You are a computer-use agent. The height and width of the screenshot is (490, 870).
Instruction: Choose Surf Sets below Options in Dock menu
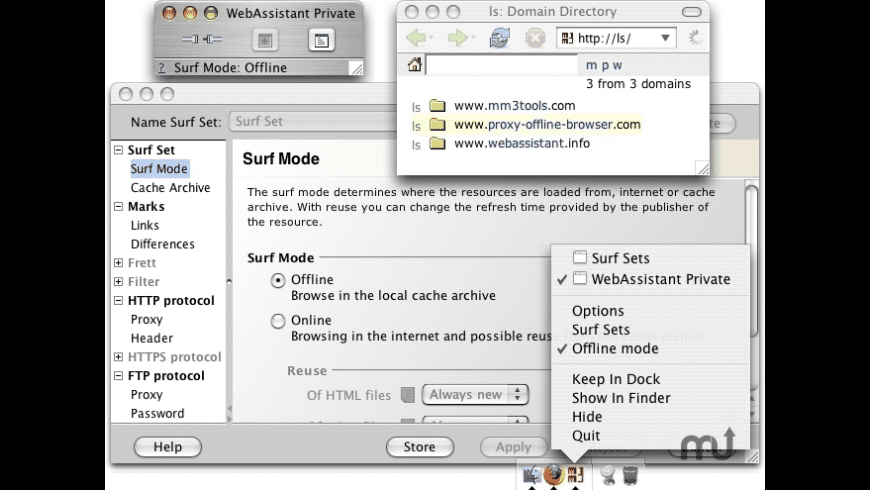pyautogui.click(x=601, y=330)
